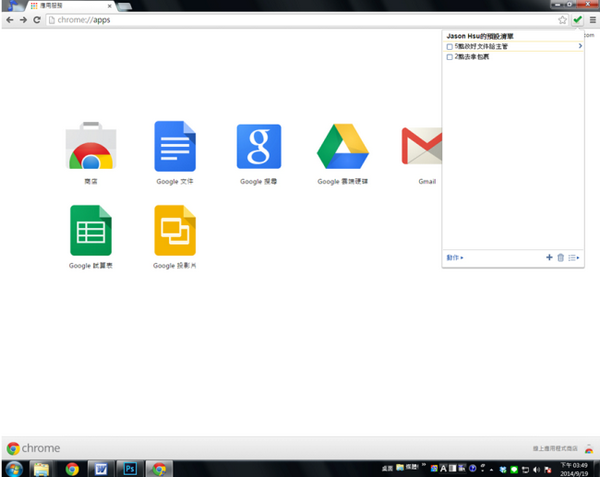Viewport: 600px width, 477px height.
Task: Open the Gmail app
Action: (422, 146)
